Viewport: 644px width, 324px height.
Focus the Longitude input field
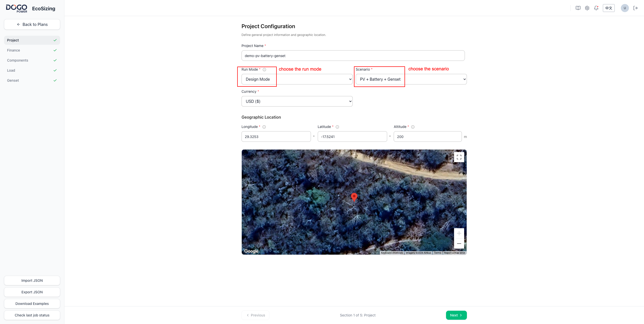coord(276,136)
